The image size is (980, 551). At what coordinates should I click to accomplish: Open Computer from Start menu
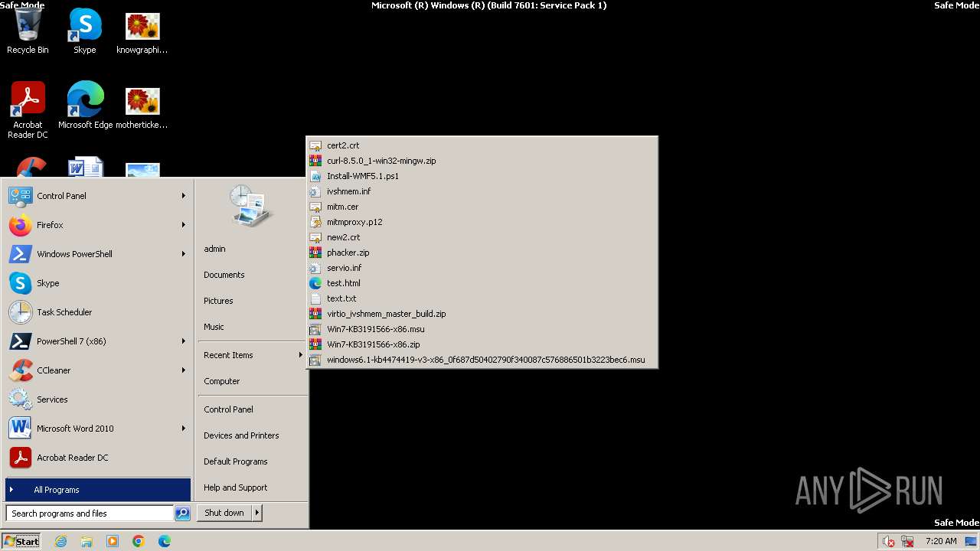[252, 381]
